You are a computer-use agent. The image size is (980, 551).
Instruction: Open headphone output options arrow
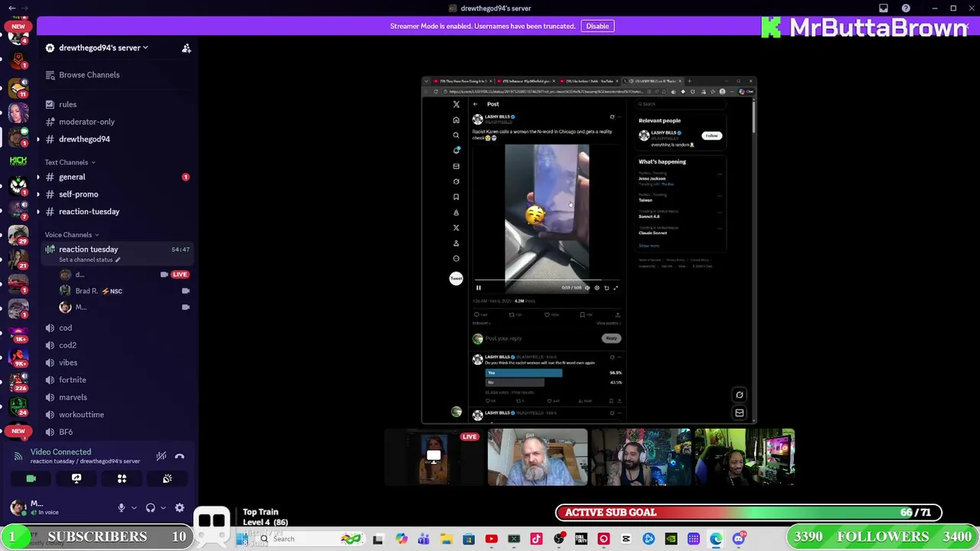(x=163, y=507)
